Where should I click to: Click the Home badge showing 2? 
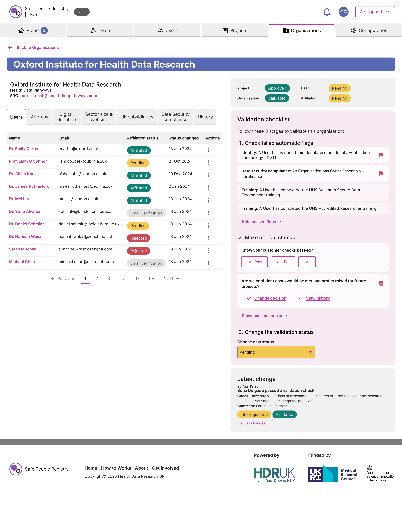(x=44, y=31)
